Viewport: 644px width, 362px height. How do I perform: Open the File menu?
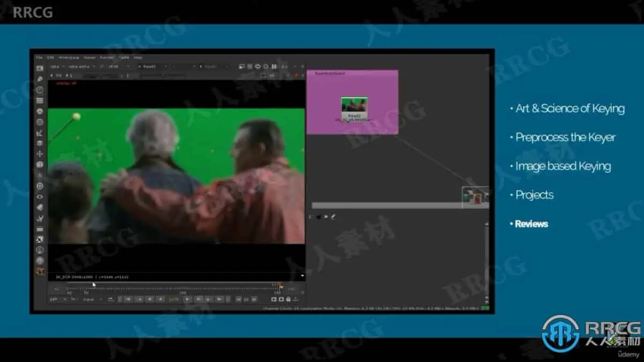click(39, 57)
